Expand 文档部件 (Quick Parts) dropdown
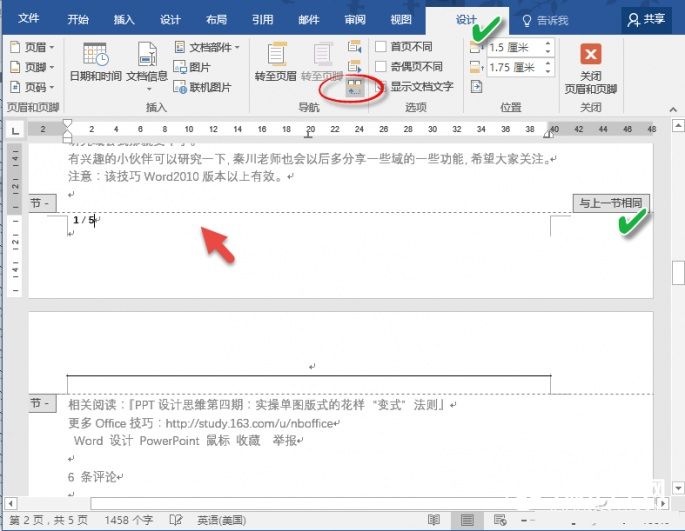 (x=207, y=47)
